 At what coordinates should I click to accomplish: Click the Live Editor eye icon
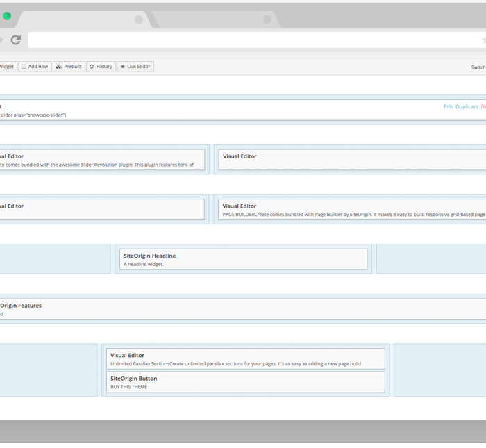tap(123, 67)
